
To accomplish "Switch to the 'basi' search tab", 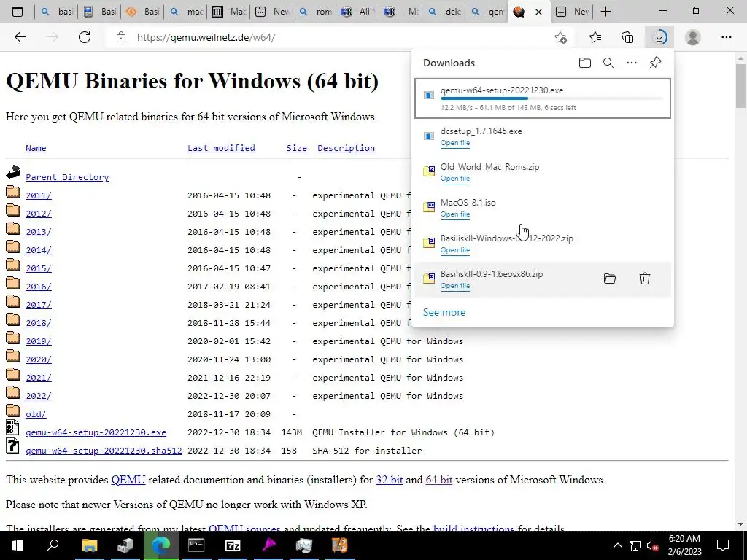I will point(56,12).
